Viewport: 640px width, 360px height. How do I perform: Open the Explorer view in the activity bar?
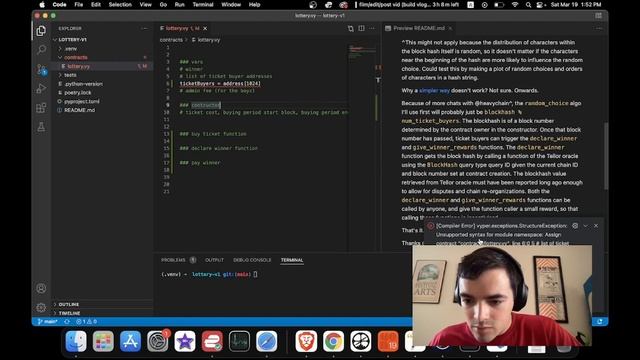pyautogui.click(x=41, y=31)
